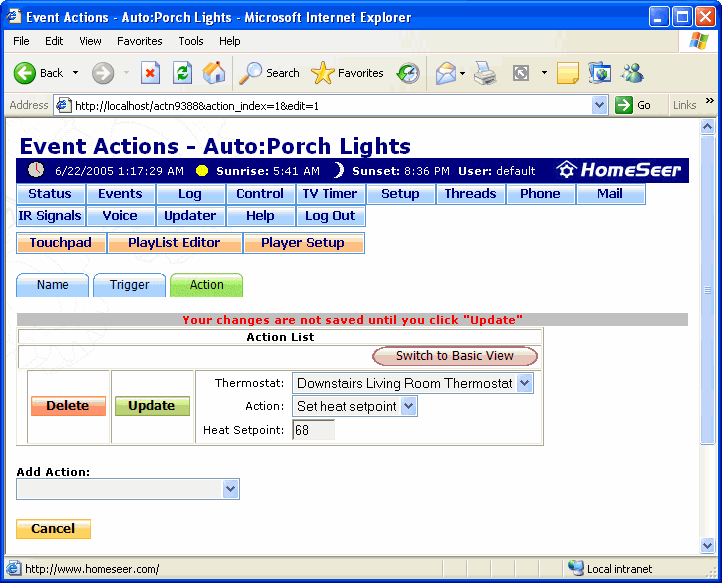Go to the Status page
722x583 pixels.
pos(50,194)
